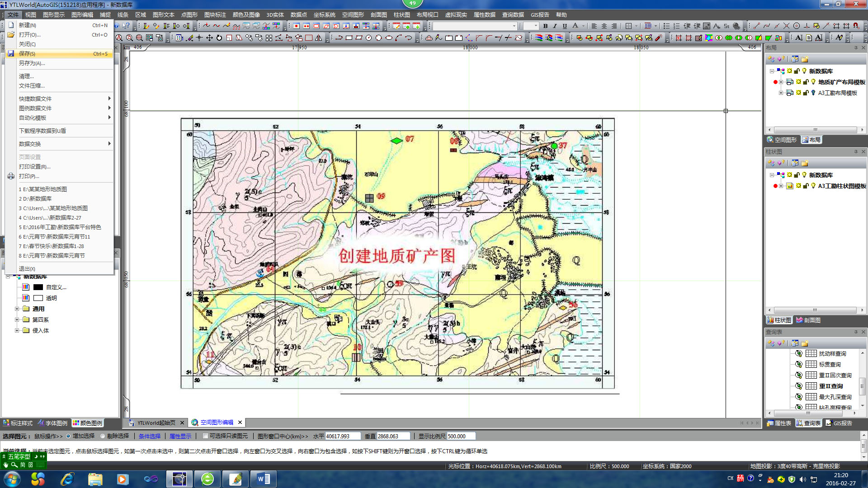Open the 字体图例 tab

53,423
